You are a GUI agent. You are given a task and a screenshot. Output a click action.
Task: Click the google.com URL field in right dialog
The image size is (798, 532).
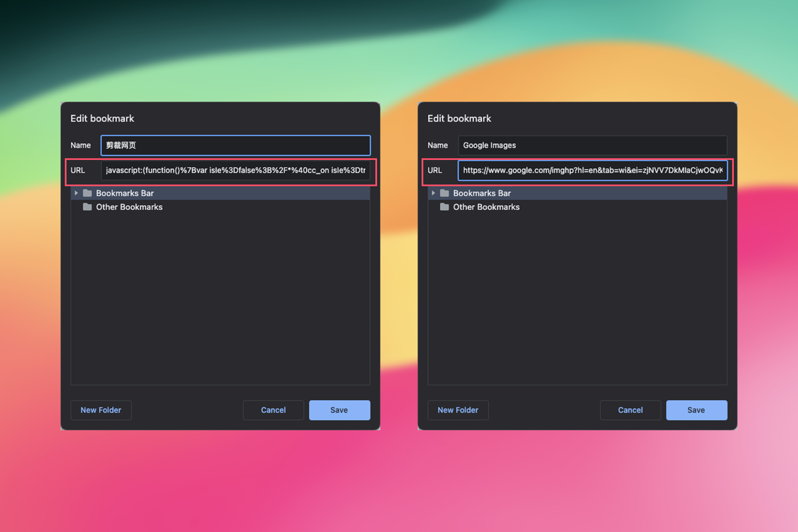point(593,170)
